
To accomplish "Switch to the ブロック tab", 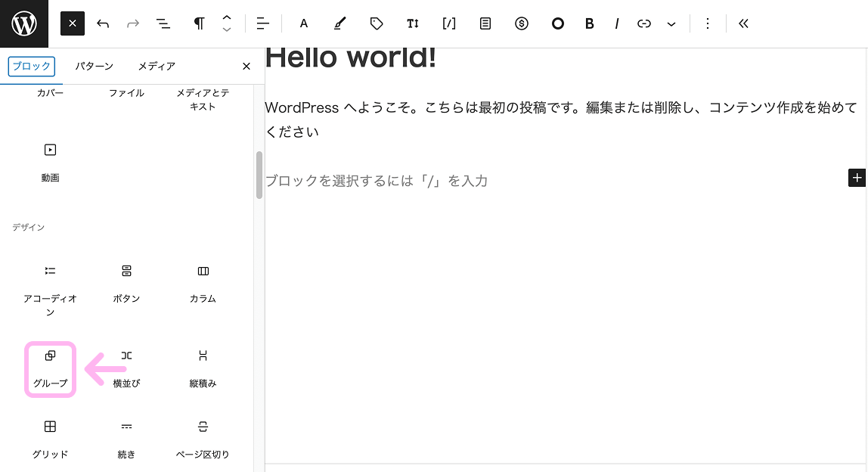I will click(x=32, y=66).
